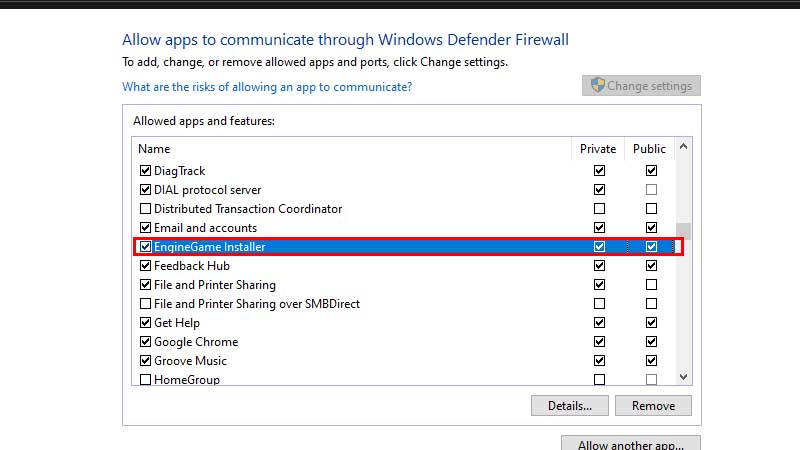Toggle Email and accounts Private checkbox
The height and width of the screenshot is (450, 800).
[x=599, y=228]
